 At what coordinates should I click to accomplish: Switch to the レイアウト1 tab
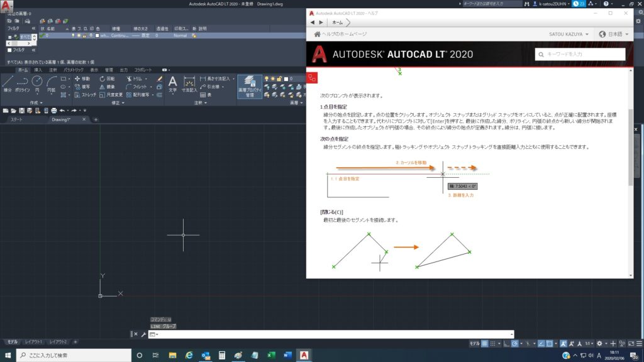coord(33,342)
